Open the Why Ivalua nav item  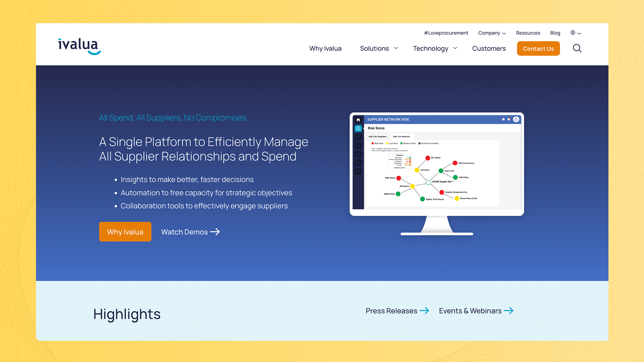pos(325,48)
